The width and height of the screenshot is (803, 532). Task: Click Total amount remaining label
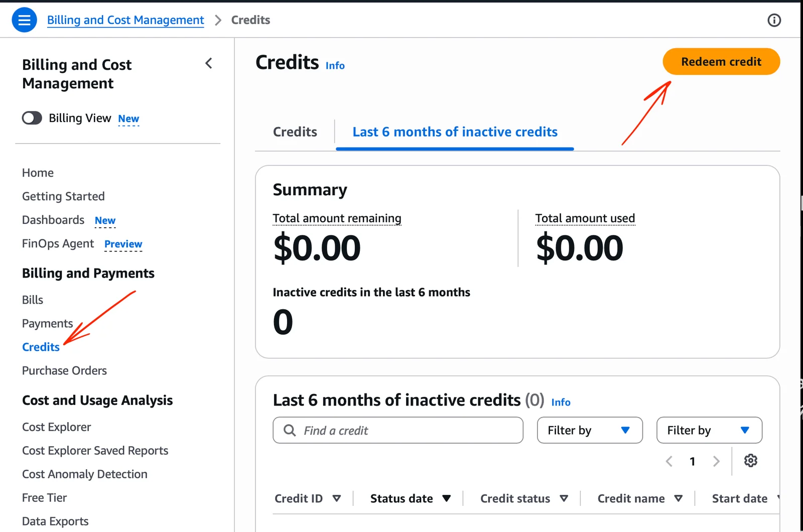(337, 218)
